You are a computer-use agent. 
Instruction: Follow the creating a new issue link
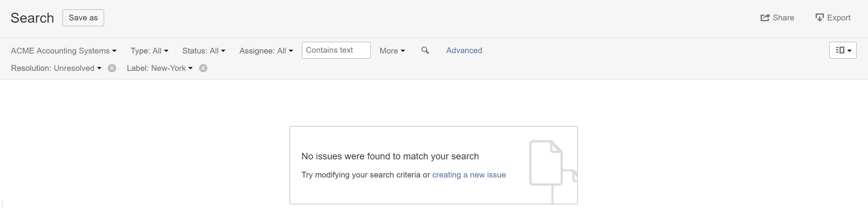click(x=469, y=175)
